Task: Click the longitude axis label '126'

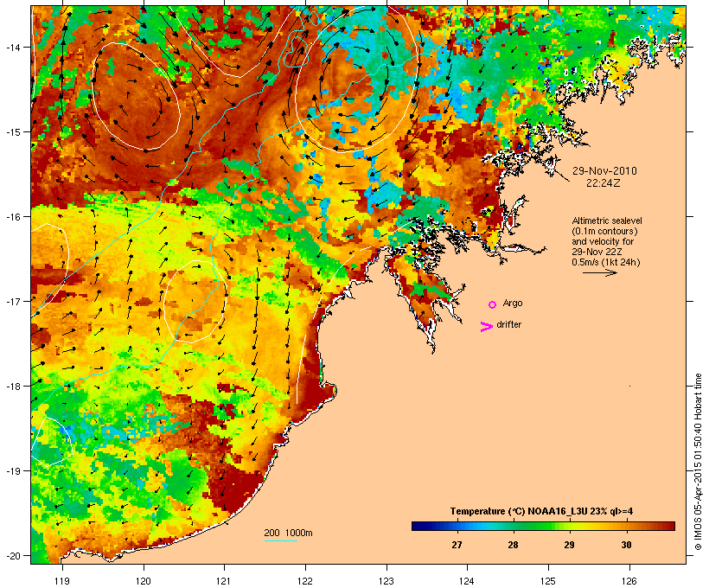Action: point(629,580)
